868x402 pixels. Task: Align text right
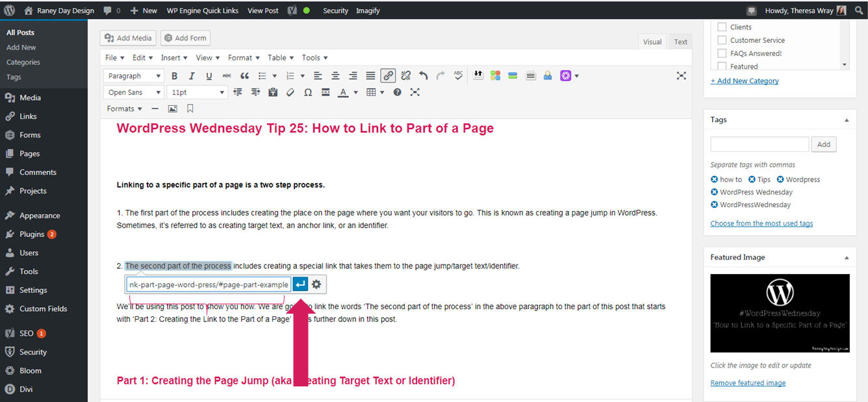click(353, 76)
